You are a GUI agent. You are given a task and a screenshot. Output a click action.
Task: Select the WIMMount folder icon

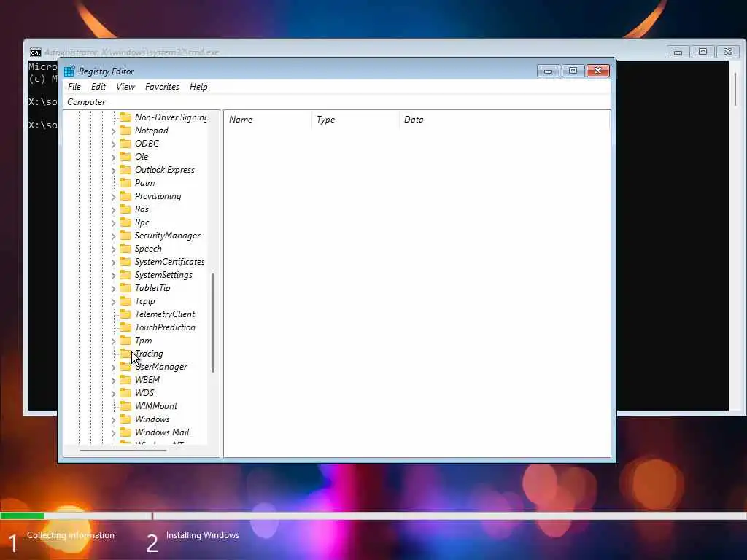tap(125, 405)
